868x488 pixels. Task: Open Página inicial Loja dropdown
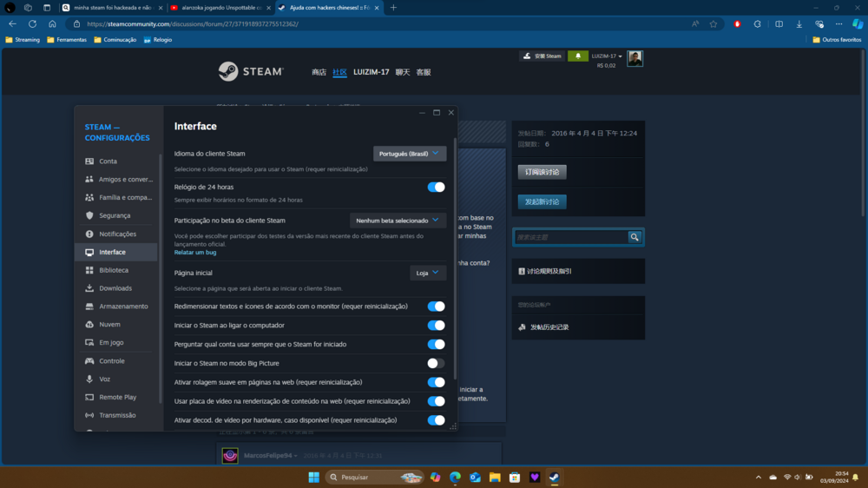[428, 273]
